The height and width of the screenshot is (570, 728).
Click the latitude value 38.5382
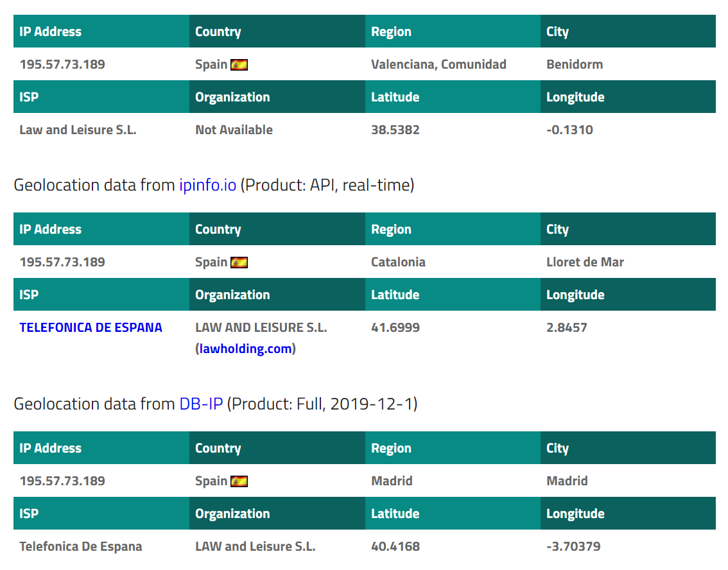point(395,130)
